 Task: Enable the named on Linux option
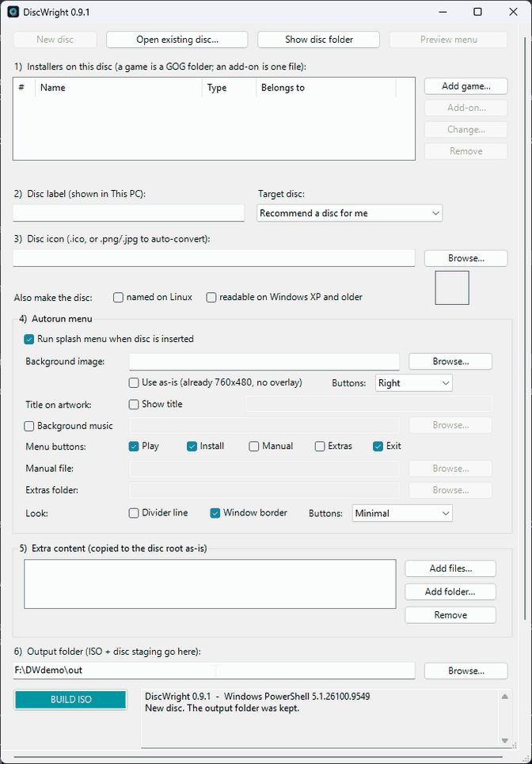[153, 297]
